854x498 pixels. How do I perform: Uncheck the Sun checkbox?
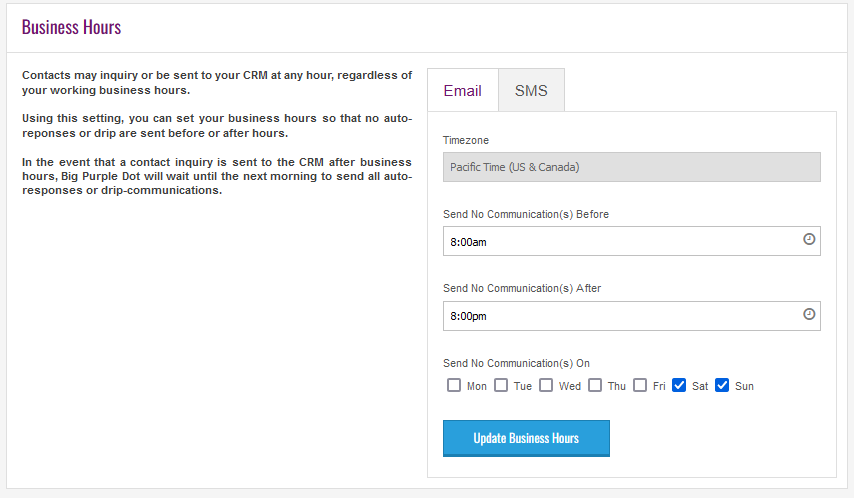(722, 385)
